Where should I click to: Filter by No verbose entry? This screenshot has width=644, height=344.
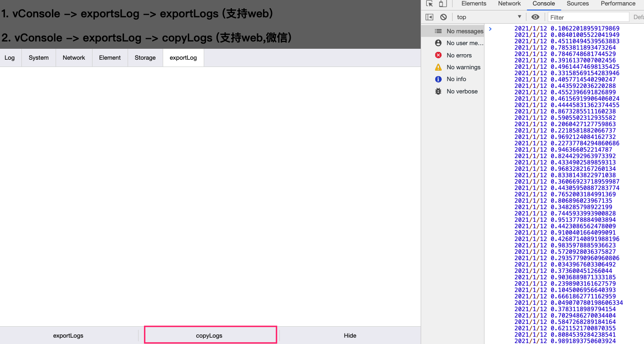click(453, 91)
